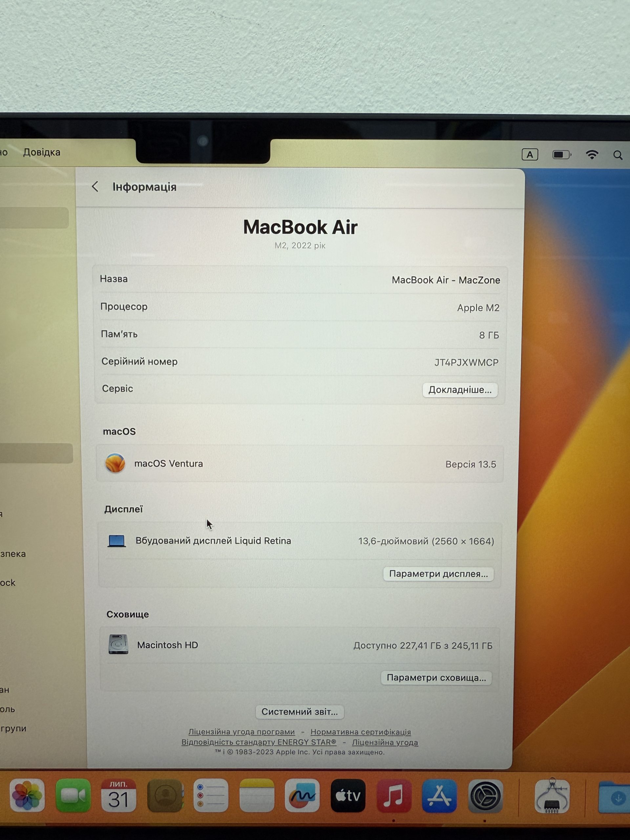Open the App Store in the Dock
The image size is (630, 840).
439,796
